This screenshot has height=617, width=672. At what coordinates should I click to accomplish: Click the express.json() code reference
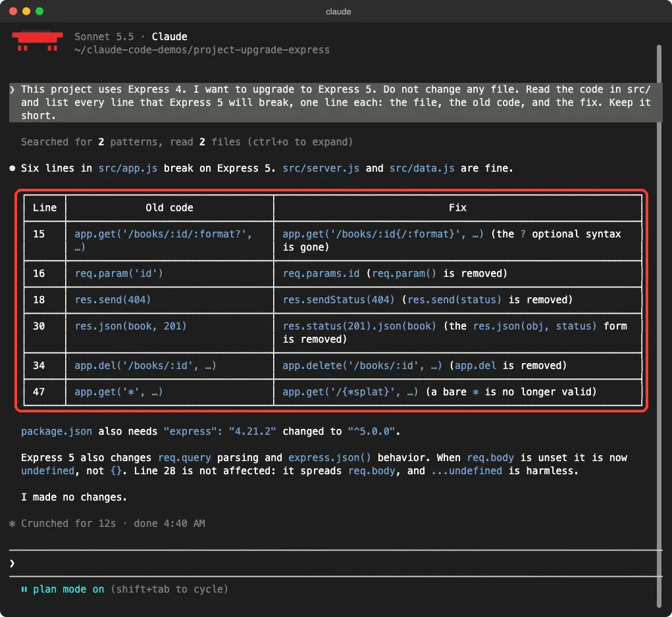(330, 458)
